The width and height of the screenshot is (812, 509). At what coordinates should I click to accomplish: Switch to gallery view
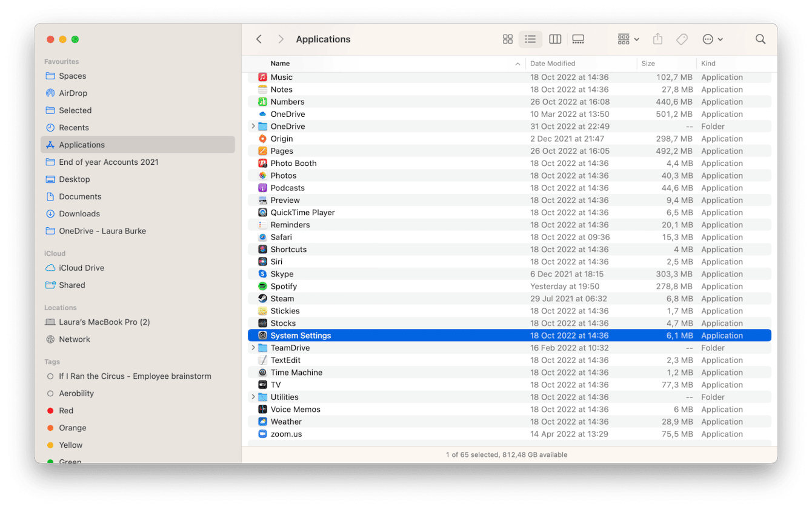click(577, 39)
